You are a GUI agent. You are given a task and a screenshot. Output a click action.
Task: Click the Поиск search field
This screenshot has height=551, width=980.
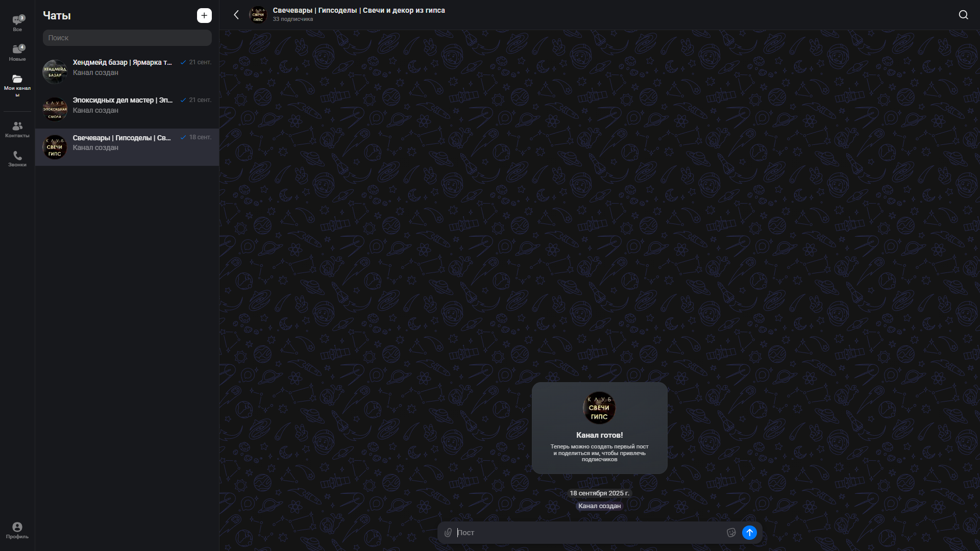pyautogui.click(x=127, y=38)
